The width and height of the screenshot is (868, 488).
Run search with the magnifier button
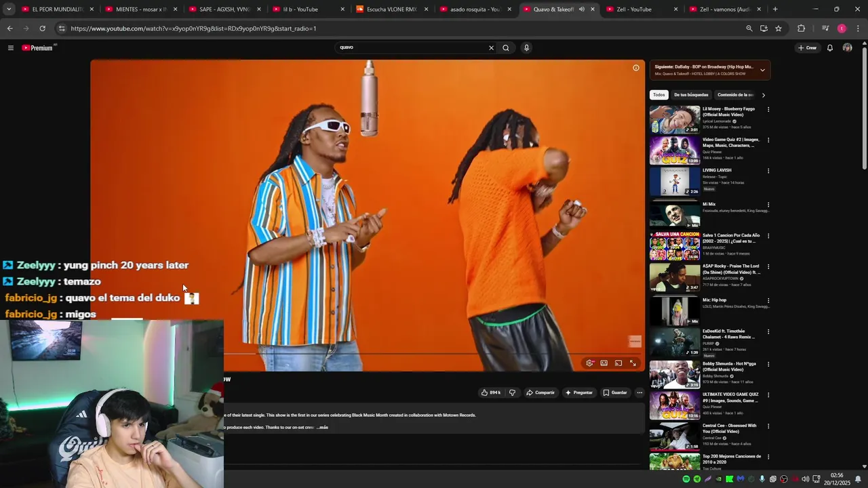pyautogui.click(x=506, y=48)
